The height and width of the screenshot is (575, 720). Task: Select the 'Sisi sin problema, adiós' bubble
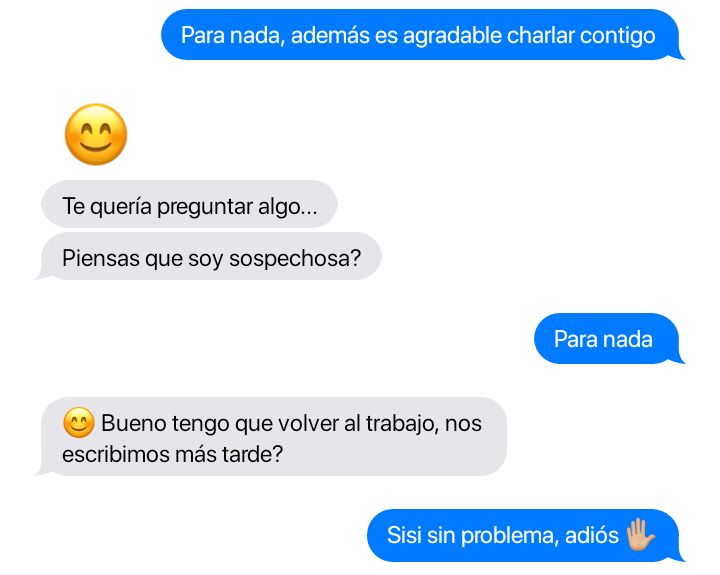coord(526,536)
